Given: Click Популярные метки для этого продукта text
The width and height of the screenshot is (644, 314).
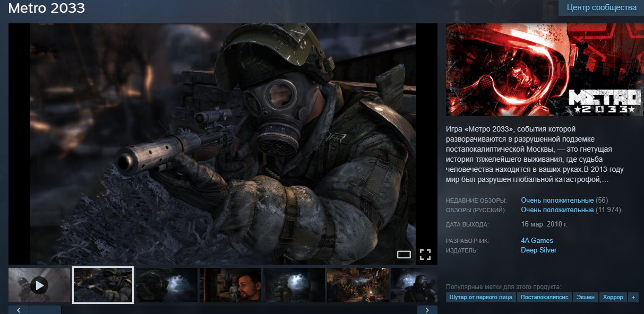Looking at the screenshot, I should pyautogui.click(x=503, y=286).
